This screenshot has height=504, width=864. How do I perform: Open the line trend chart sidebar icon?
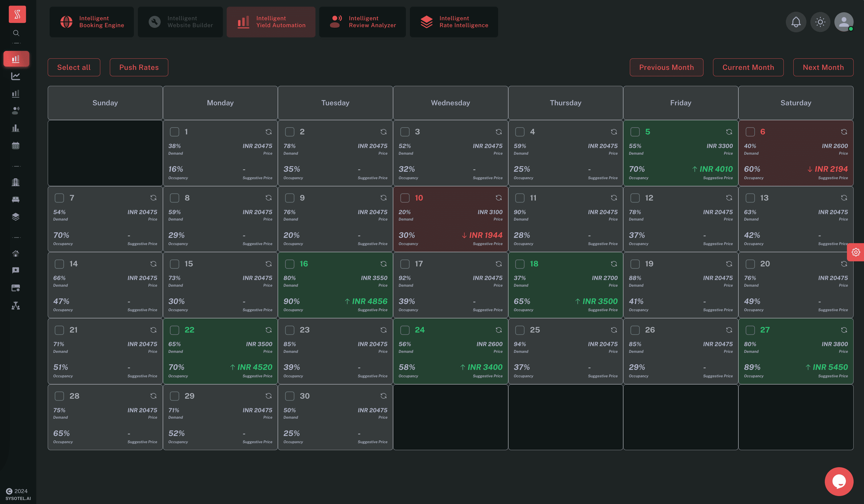pos(16,76)
